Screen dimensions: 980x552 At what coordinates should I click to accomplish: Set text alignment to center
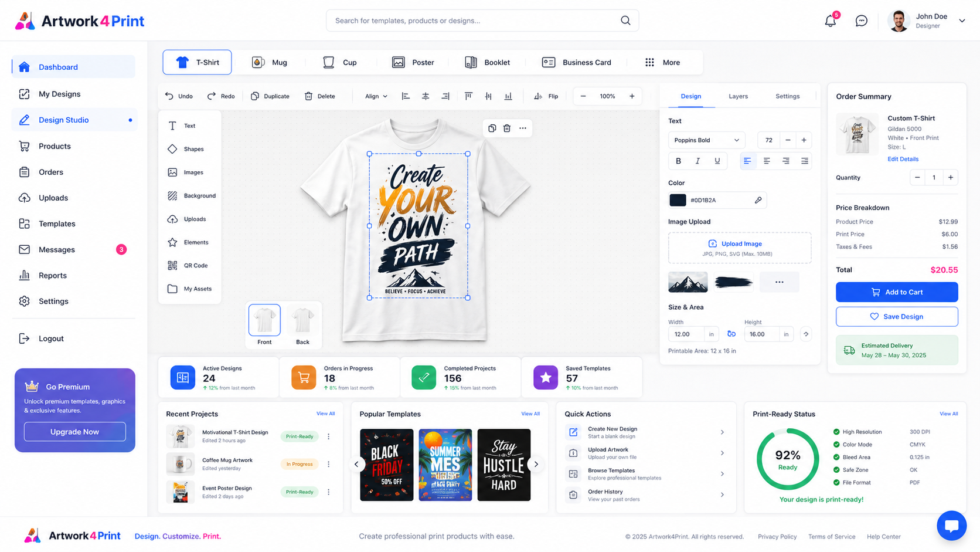pyautogui.click(x=767, y=161)
